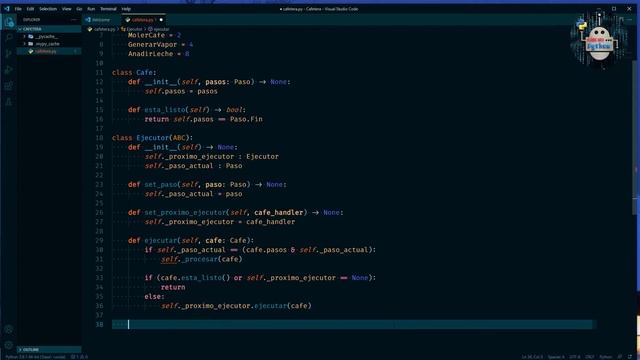Click 'def esta_listo' method definition
Viewport: 640px width, 360px height.
pyautogui.click(x=187, y=110)
